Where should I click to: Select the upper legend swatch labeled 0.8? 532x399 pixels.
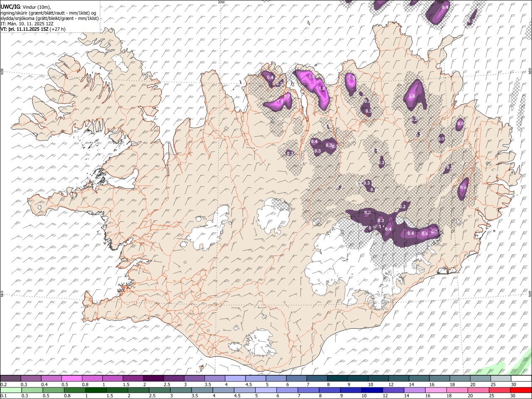coord(92,379)
